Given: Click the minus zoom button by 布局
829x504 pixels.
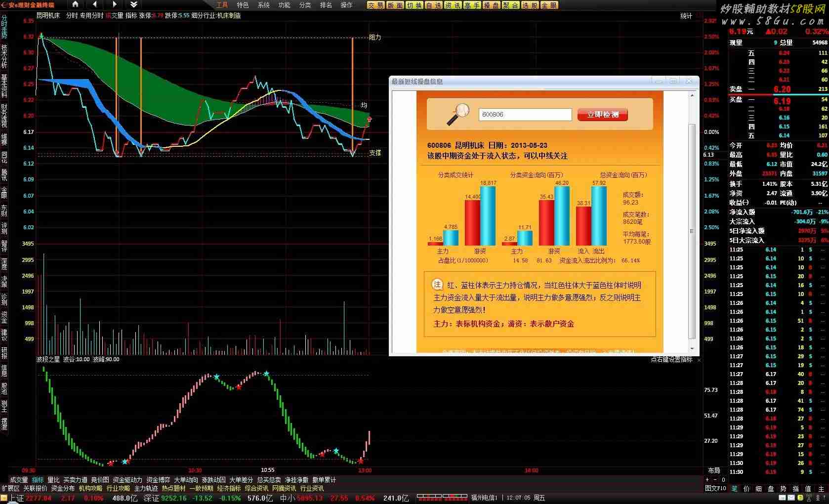Looking at the screenshot, I should coord(715,480).
